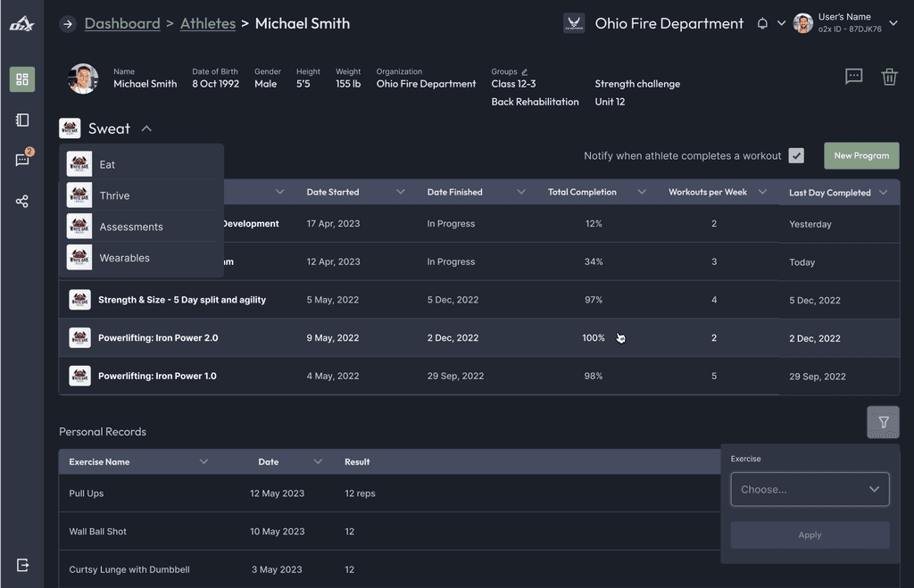Sort by Total Completion column chevron

tap(642, 192)
